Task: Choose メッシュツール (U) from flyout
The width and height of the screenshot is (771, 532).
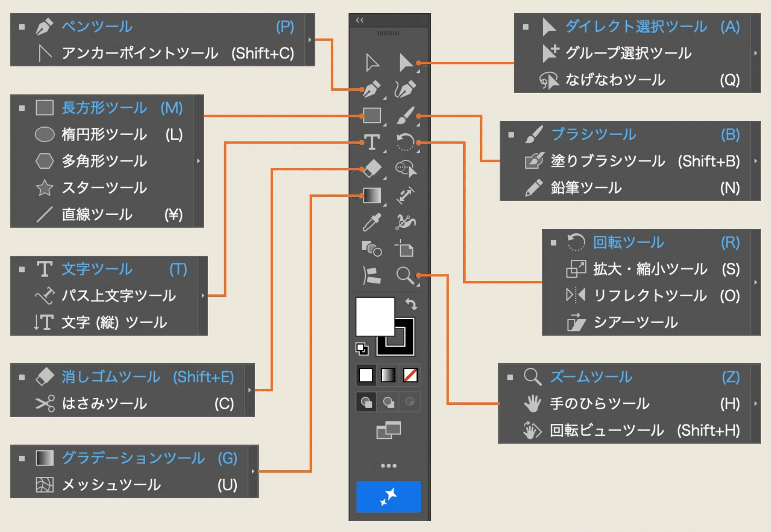Action: point(130,485)
